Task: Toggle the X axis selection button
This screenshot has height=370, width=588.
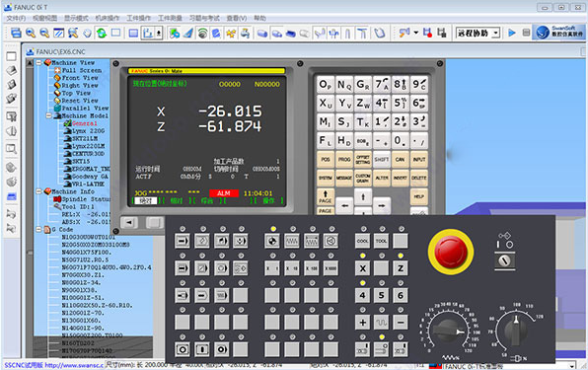Action: pyautogui.click(x=362, y=268)
